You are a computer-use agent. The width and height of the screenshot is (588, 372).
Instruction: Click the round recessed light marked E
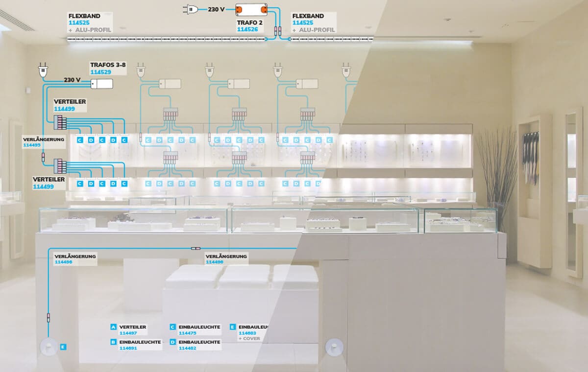point(49,348)
